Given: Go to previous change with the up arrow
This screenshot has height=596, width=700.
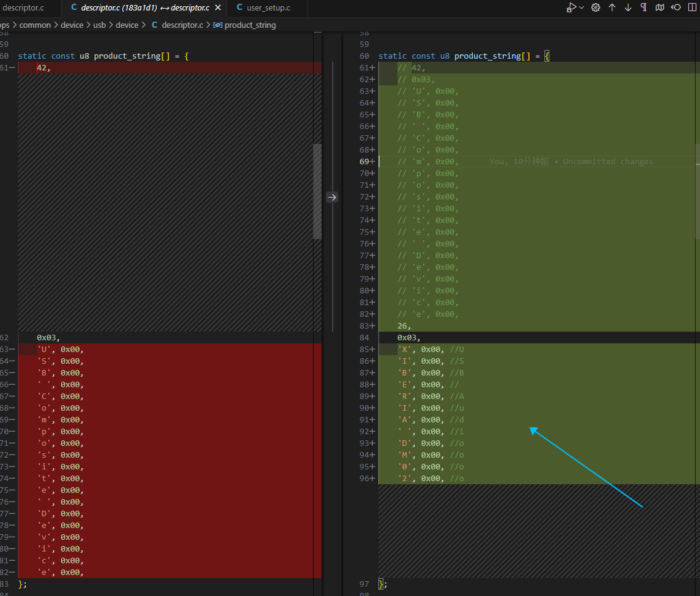Looking at the screenshot, I should [x=612, y=7].
